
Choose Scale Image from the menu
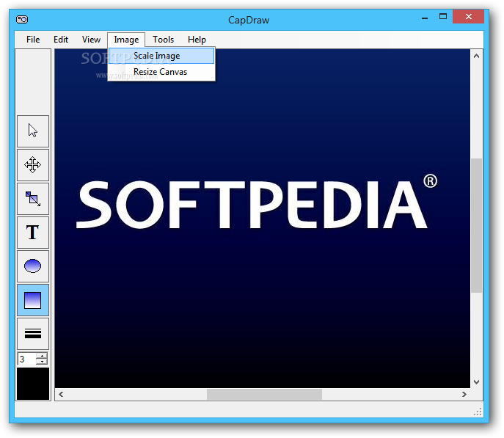tap(161, 56)
